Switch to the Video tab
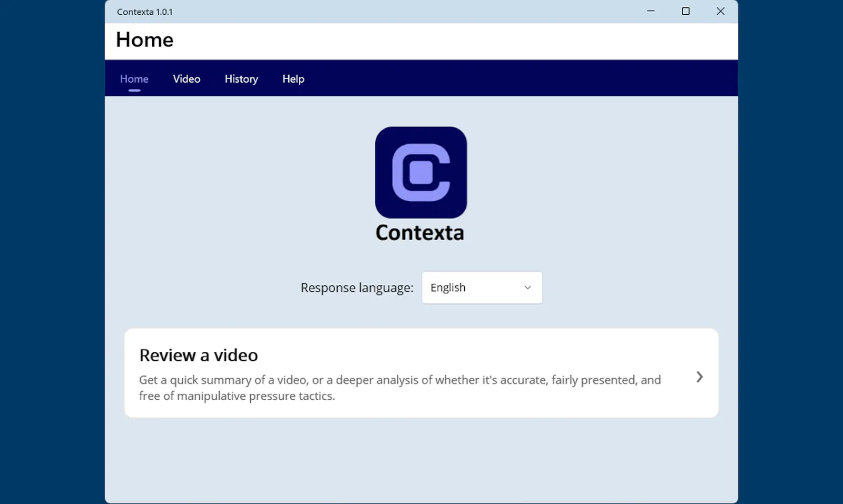 coord(187,79)
